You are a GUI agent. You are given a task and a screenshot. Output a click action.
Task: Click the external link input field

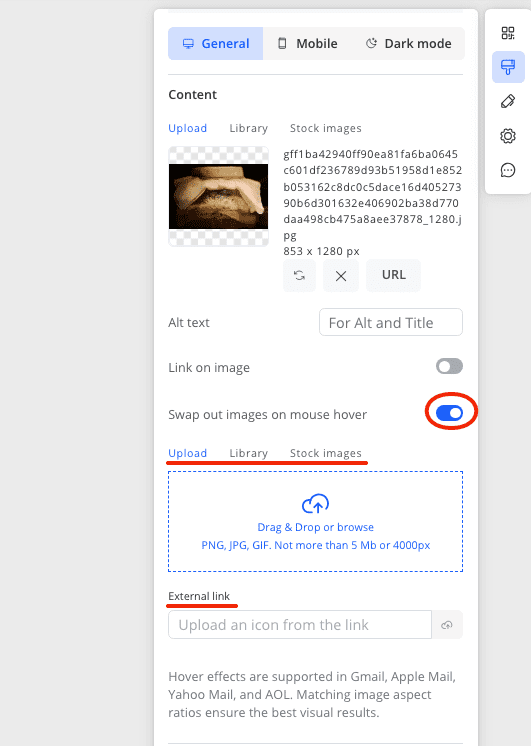(x=300, y=625)
